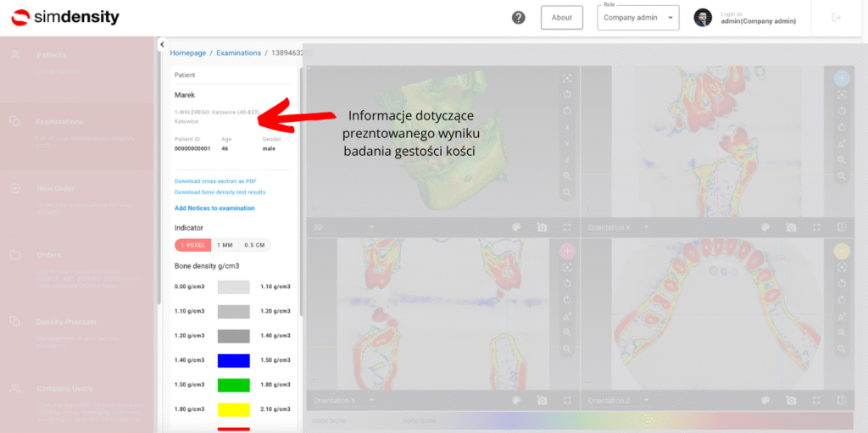868x433 pixels.
Task: Click Examinations in the breadcrumb
Action: pos(238,53)
